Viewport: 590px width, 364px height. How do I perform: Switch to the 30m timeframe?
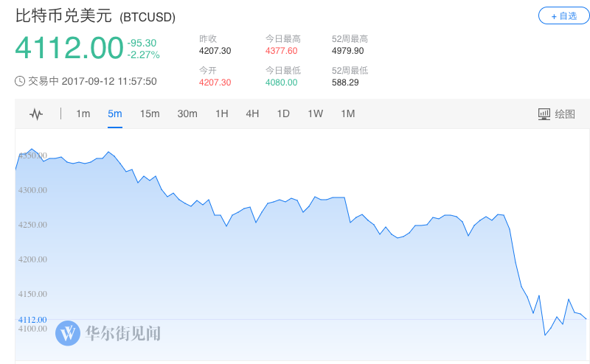tap(187, 113)
